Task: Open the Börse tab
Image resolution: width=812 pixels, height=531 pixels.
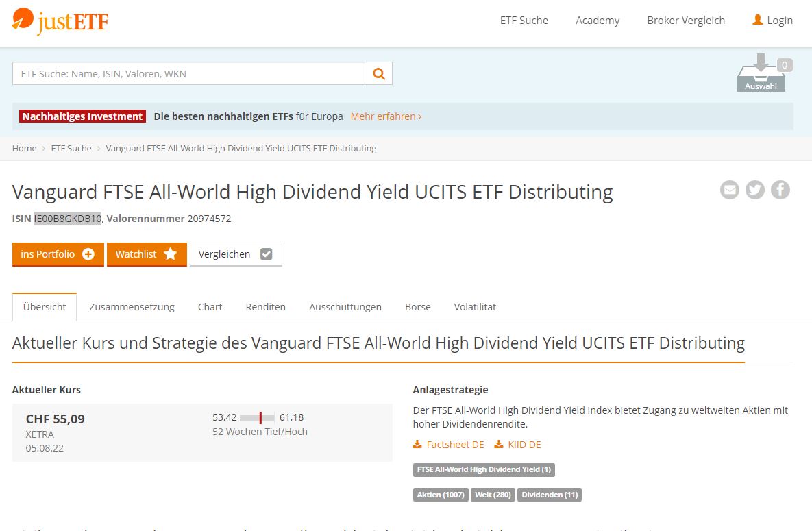Action: [x=418, y=307]
